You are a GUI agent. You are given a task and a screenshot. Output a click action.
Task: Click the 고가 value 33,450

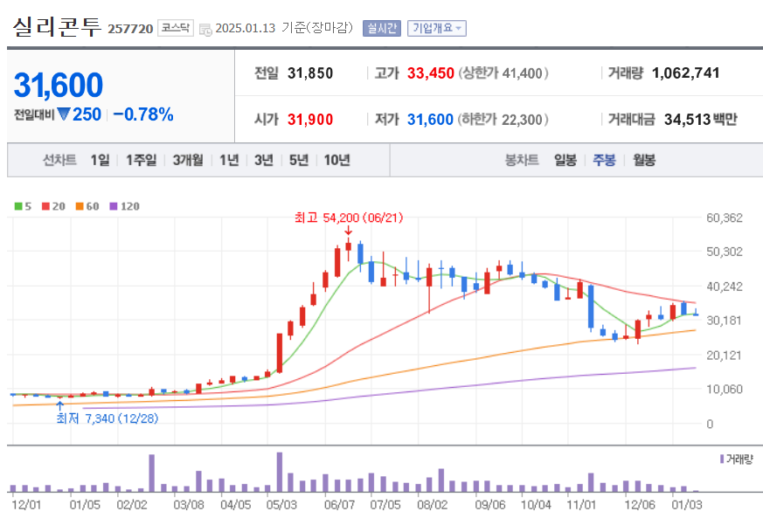430,73
